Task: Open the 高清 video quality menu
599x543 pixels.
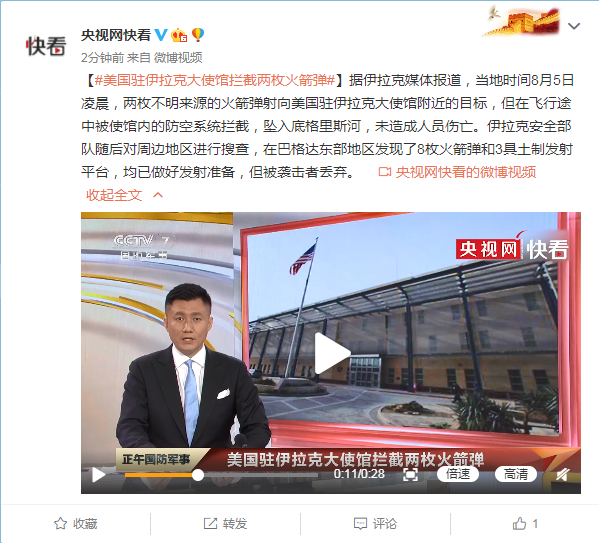Action: pos(516,474)
